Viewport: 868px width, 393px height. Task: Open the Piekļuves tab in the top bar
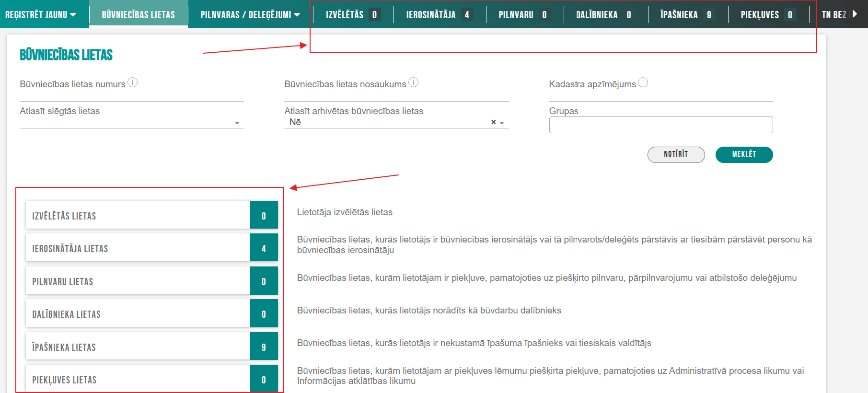point(768,14)
